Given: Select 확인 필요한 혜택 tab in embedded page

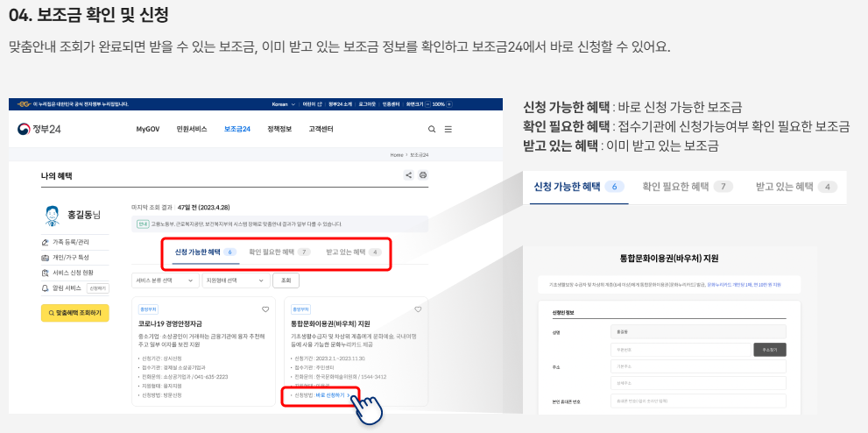Looking at the screenshot, I should tap(279, 252).
